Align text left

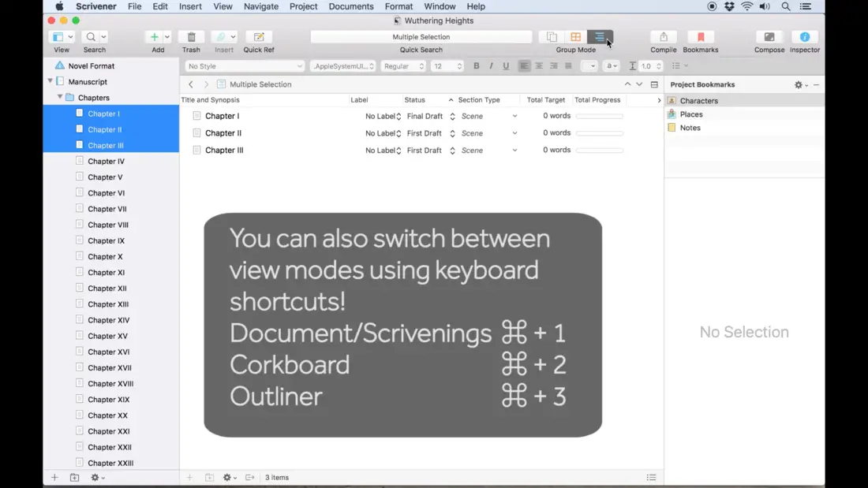[x=524, y=66]
